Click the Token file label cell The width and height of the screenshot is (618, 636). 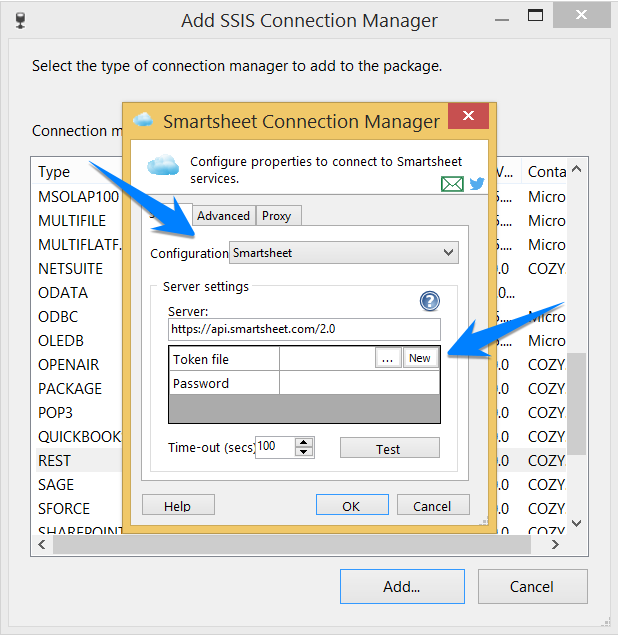coord(224,359)
